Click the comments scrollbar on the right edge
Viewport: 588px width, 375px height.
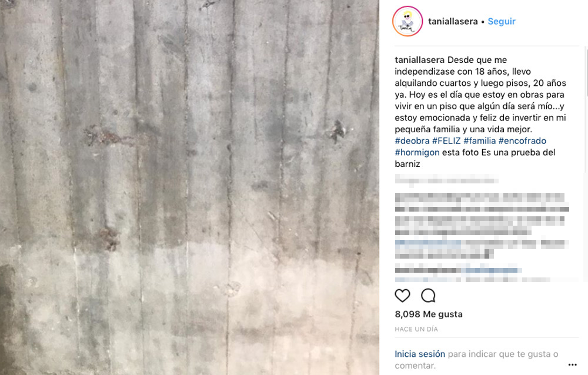586,71
